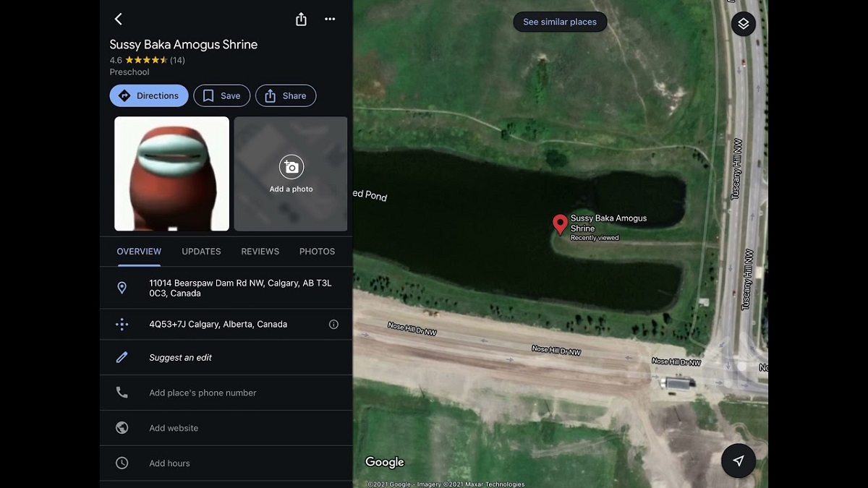Click the address location pin icon
The image size is (868, 488).
(x=122, y=288)
